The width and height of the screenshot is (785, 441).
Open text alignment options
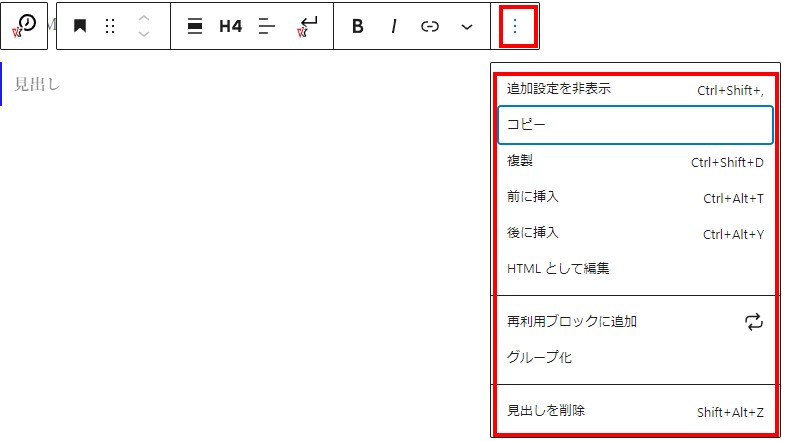(266, 27)
